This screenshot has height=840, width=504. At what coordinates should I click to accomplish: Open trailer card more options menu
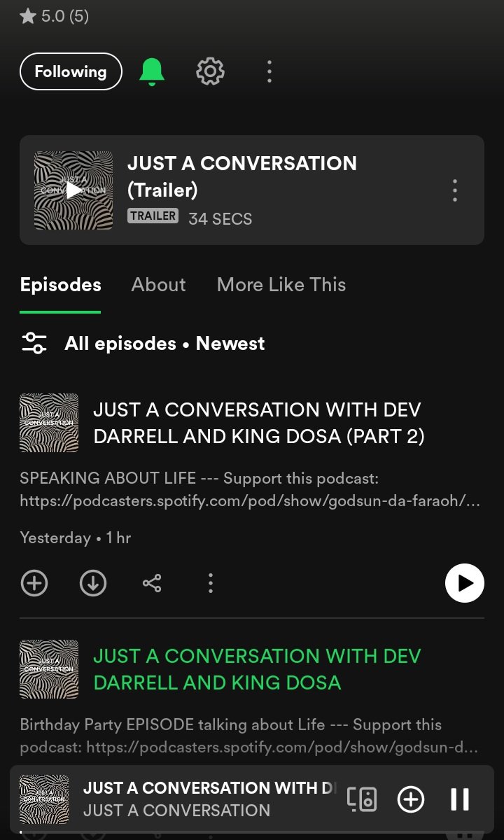pos(455,190)
